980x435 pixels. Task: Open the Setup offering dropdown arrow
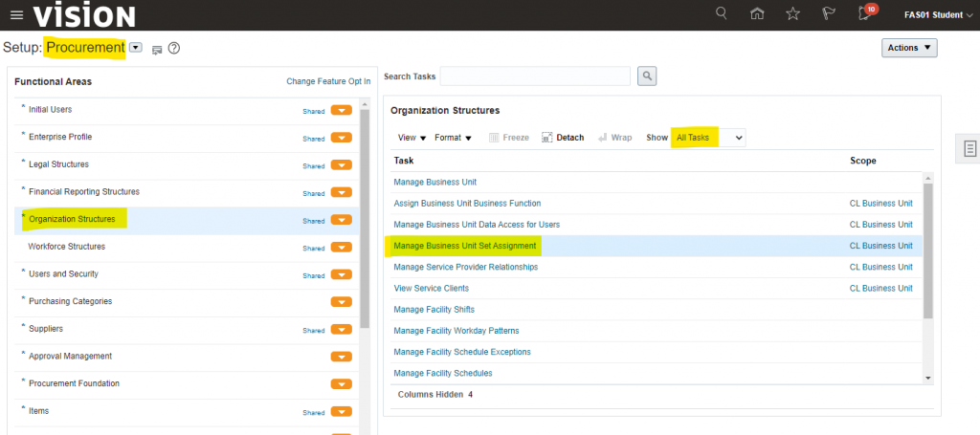click(x=135, y=48)
